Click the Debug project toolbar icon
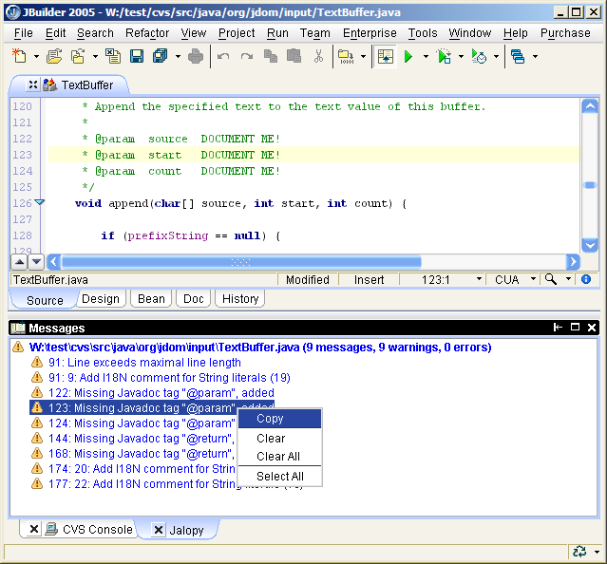The width and height of the screenshot is (607, 564). coord(444,57)
